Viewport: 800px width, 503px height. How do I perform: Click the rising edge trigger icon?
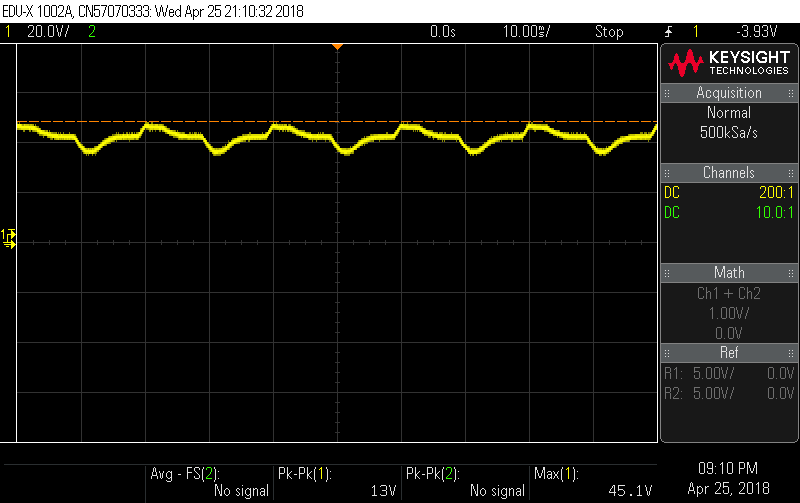click(x=668, y=32)
